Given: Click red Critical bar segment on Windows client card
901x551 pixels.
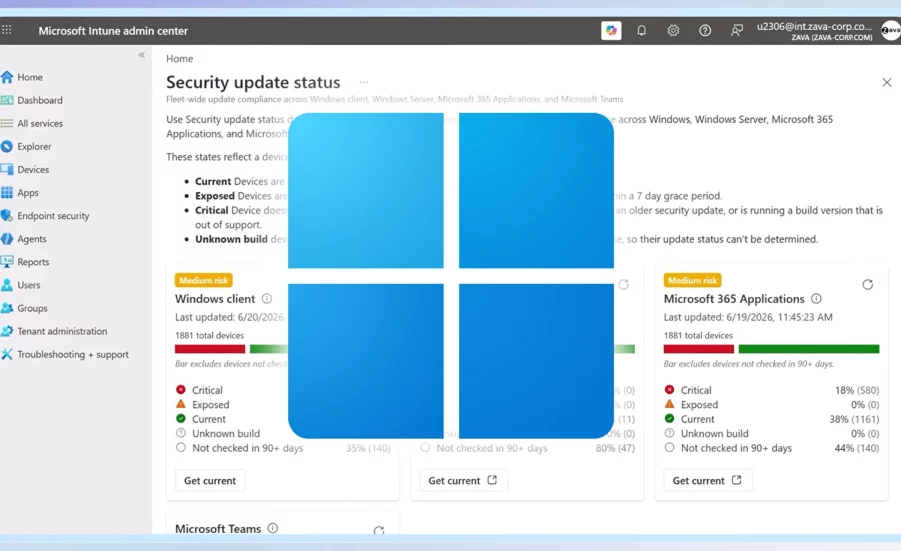Looking at the screenshot, I should pos(210,349).
